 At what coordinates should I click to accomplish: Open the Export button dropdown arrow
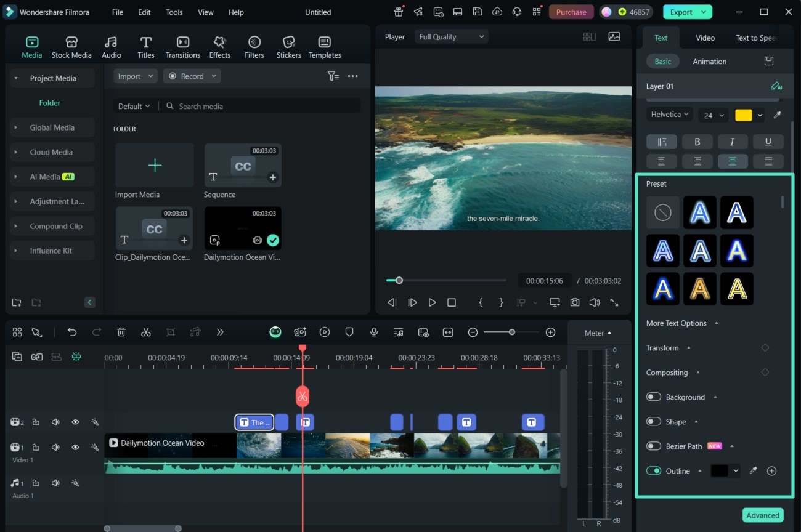[x=703, y=12]
